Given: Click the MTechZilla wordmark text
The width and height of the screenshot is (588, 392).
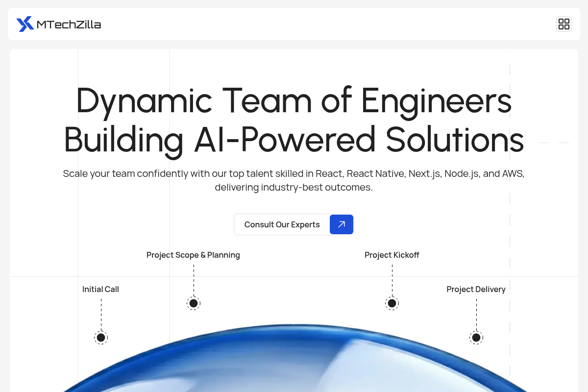Looking at the screenshot, I should click(x=69, y=24).
